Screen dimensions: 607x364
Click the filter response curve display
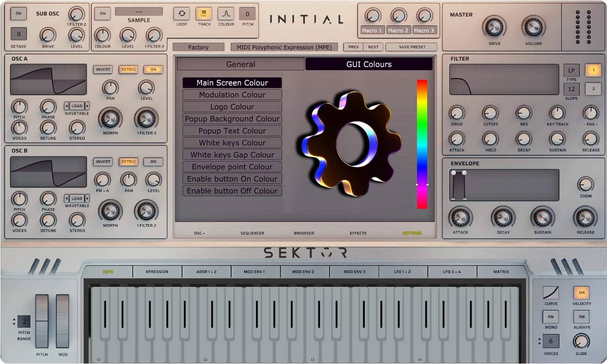click(x=504, y=80)
